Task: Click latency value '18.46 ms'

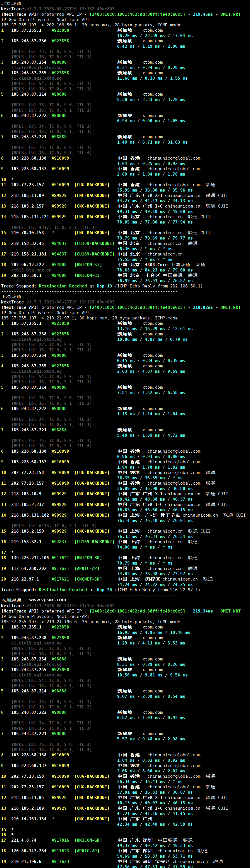Action: point(180,632)
